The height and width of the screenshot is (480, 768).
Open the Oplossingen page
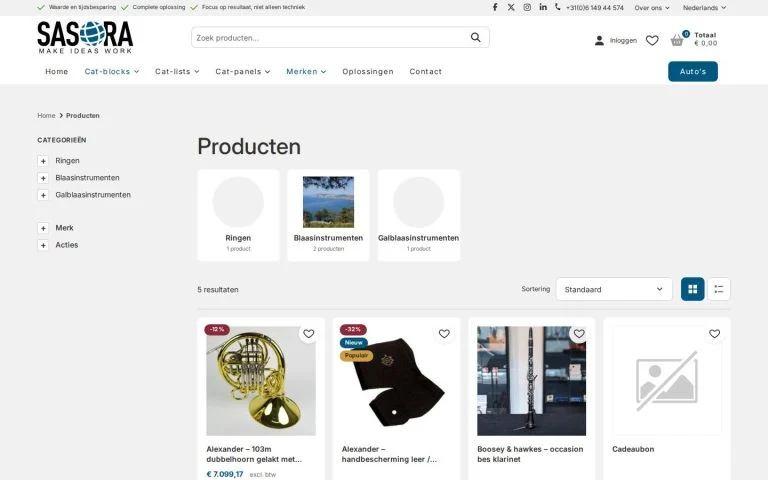click(x=368, y=72)
